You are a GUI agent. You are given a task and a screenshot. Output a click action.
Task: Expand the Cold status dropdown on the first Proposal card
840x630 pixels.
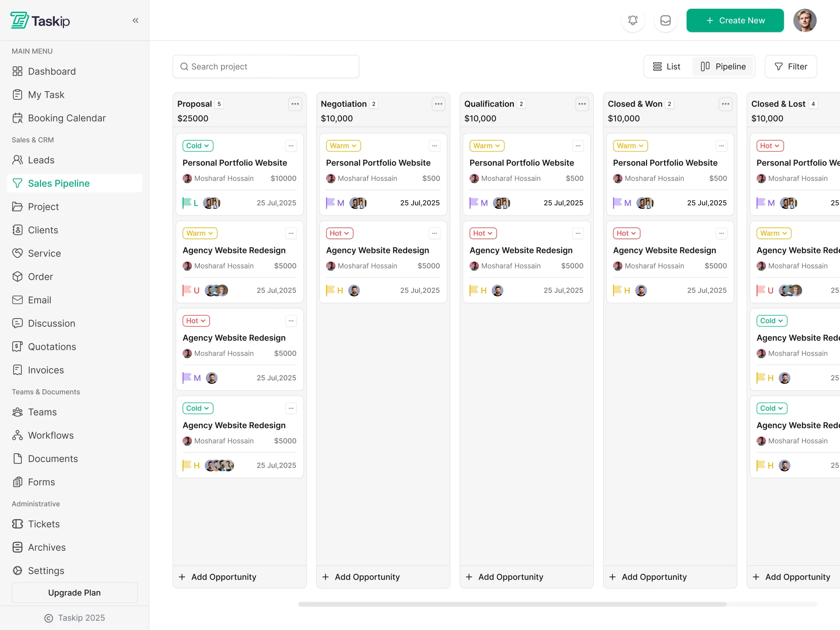tap(198, 146)
